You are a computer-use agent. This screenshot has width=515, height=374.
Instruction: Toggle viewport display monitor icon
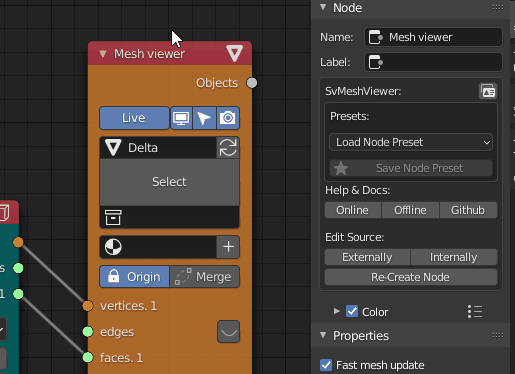point(181,118)
